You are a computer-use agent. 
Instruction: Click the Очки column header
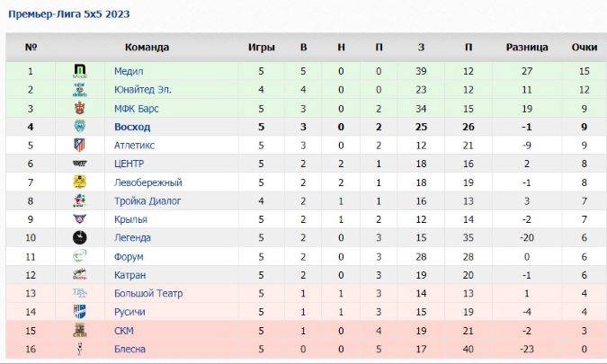click(584, 48)
